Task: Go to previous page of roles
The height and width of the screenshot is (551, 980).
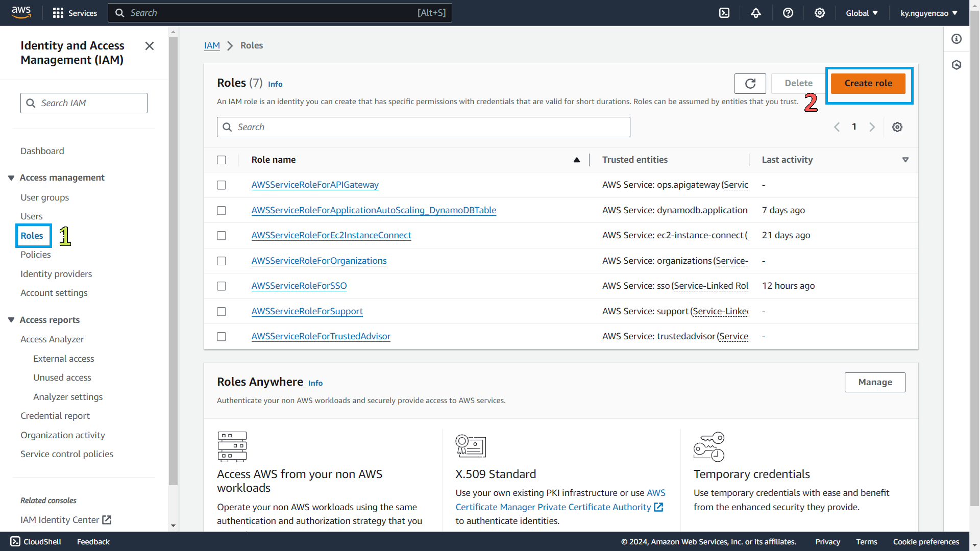Action: [x=837, y=127]
